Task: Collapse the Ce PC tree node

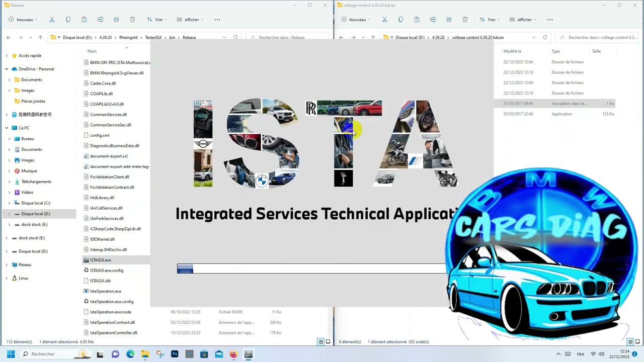Action: (7, 128)
